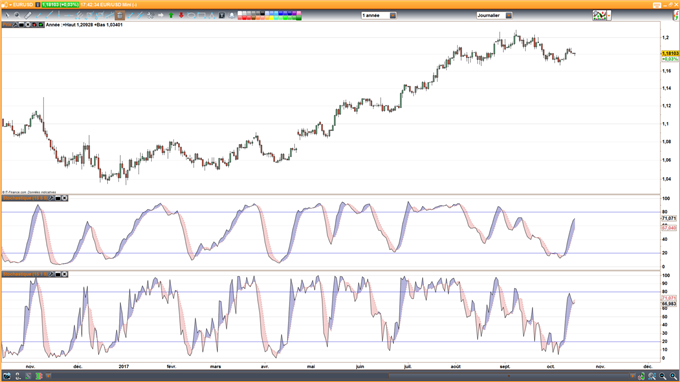This screenshot has width=680, height=382.
Task: Click the stochastic value 71,071 in upper panel
Action: coord(670,218)
